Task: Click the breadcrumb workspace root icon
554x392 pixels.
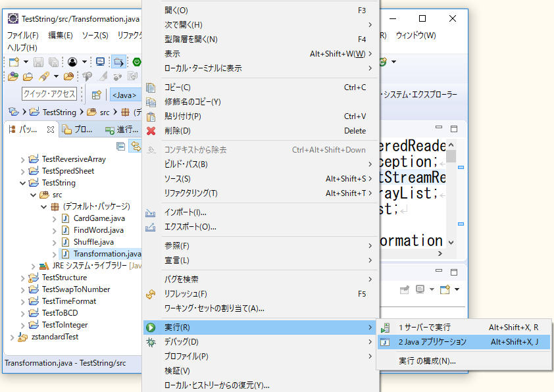Action: pos(13,112)
